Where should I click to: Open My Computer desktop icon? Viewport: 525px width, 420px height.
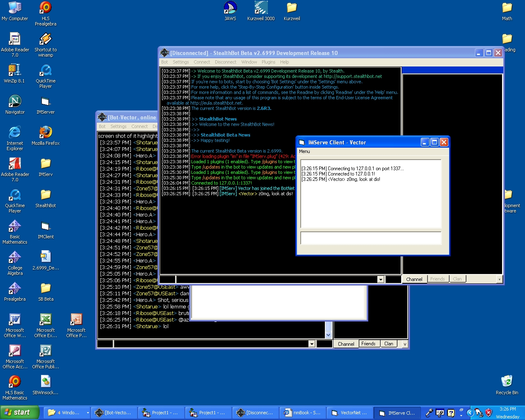[x=15, y=11]
